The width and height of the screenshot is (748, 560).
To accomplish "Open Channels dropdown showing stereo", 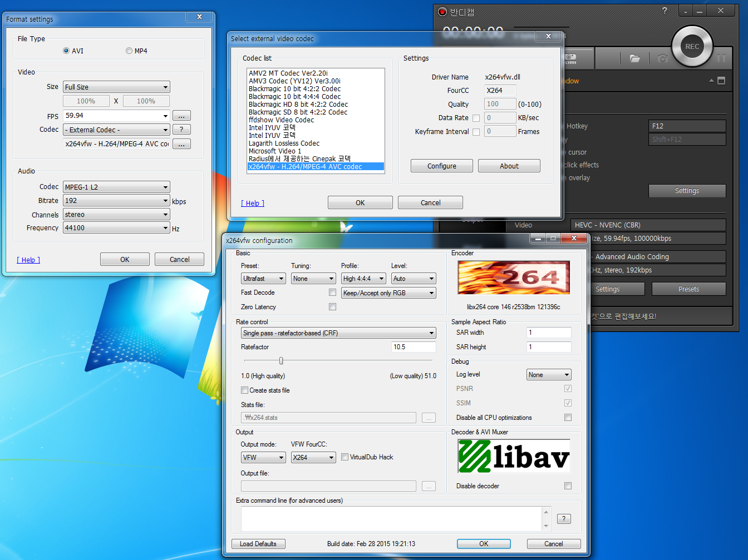I will point(116,215).
